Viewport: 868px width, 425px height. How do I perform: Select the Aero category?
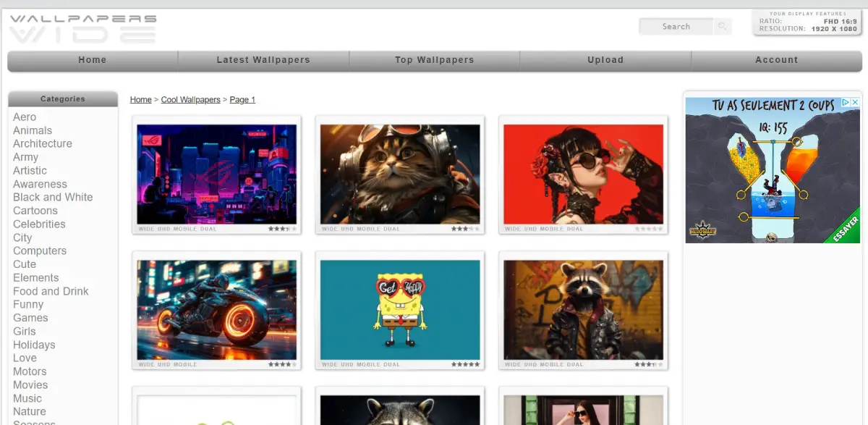point(25,117)
